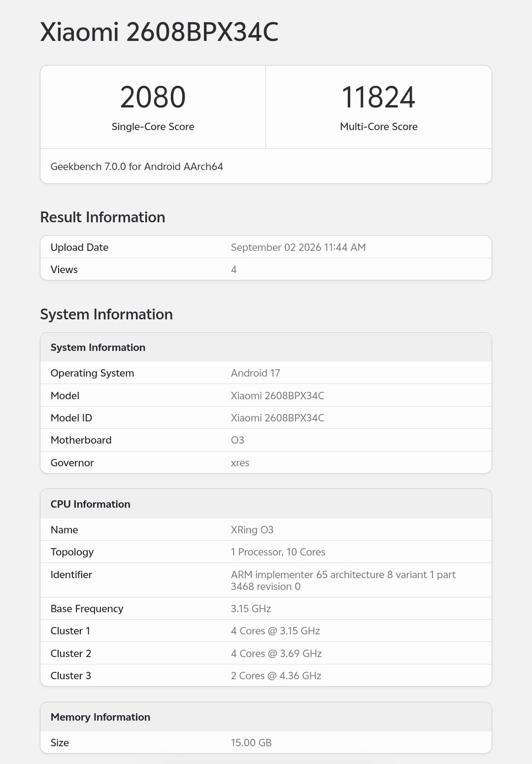Select the value 4 Cores @ 3.15 GHz
This screenshot has width=532, height=764.
pos(275,631)
